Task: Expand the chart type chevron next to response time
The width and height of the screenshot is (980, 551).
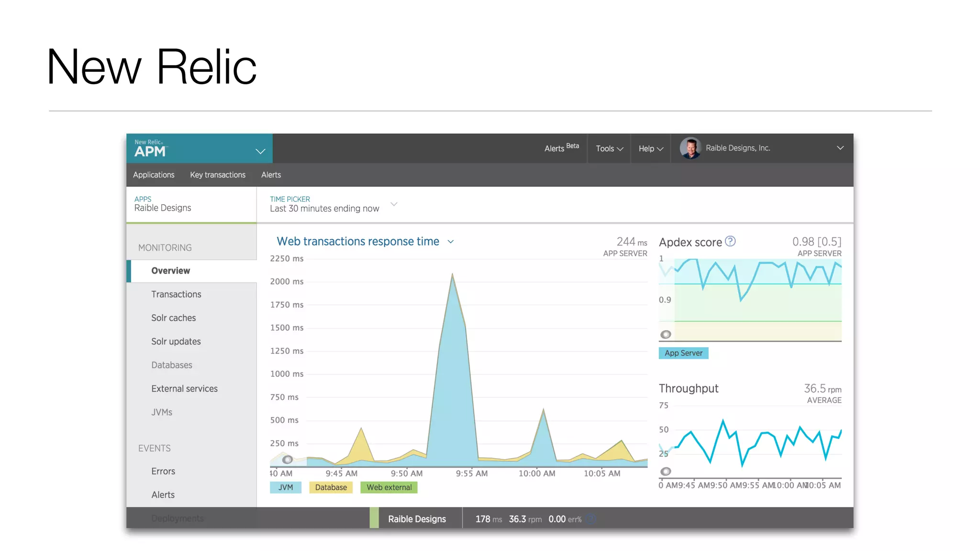Action: tap(450, 242)
